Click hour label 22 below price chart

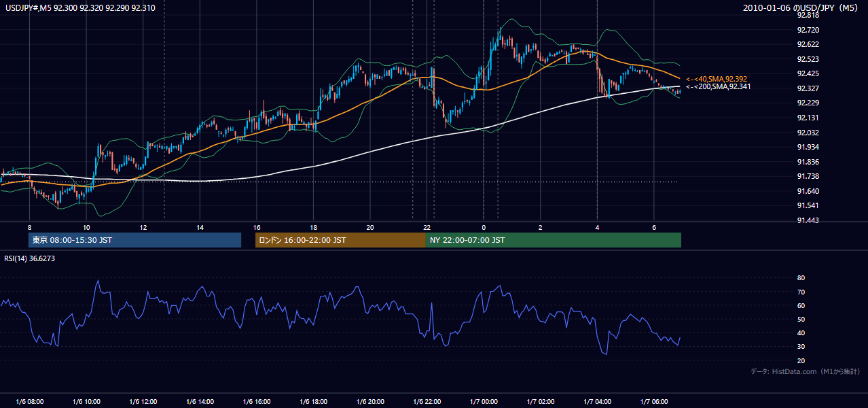point(427,227)
